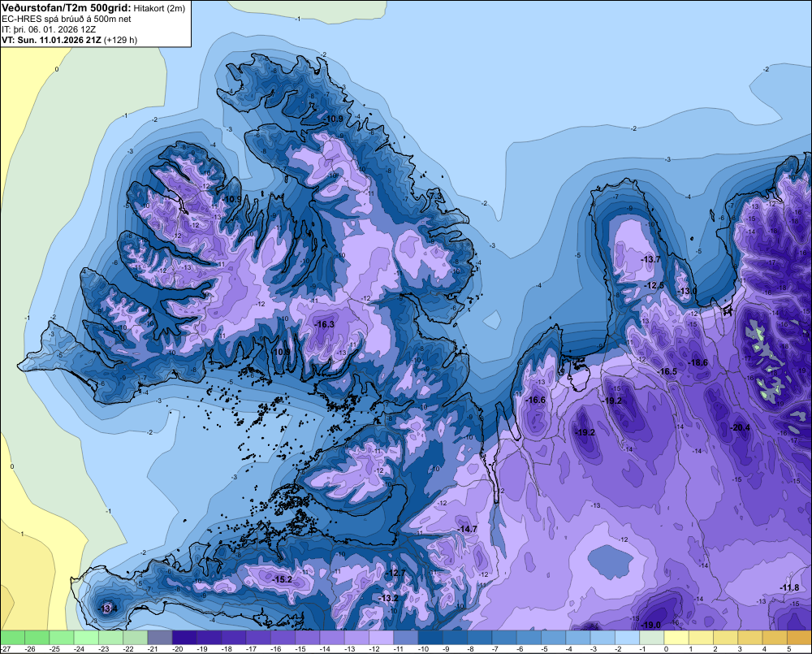The height and width of the screenshot is (654, 812).
Task: Click the -15.2 temperature value label
Action: 283,579
